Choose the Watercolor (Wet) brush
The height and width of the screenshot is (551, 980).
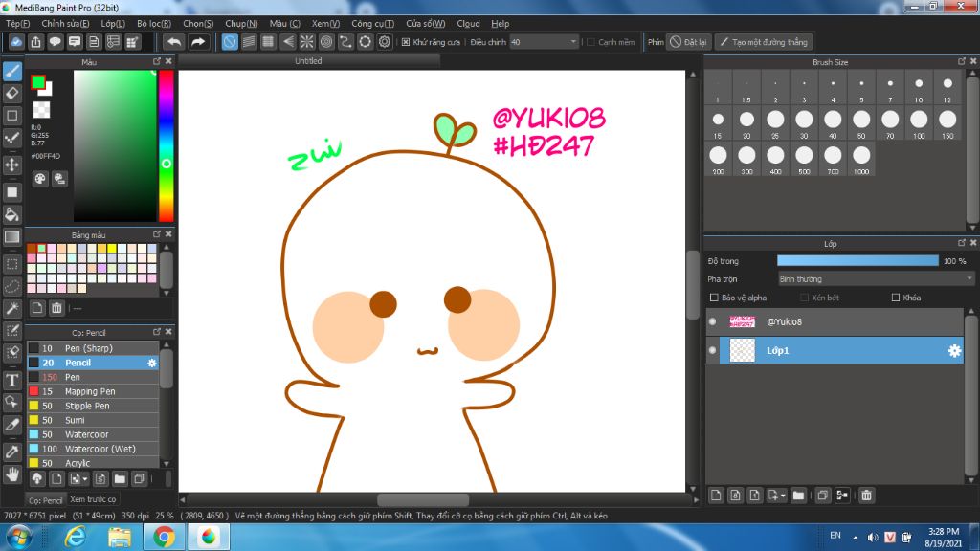coord(93,449)
